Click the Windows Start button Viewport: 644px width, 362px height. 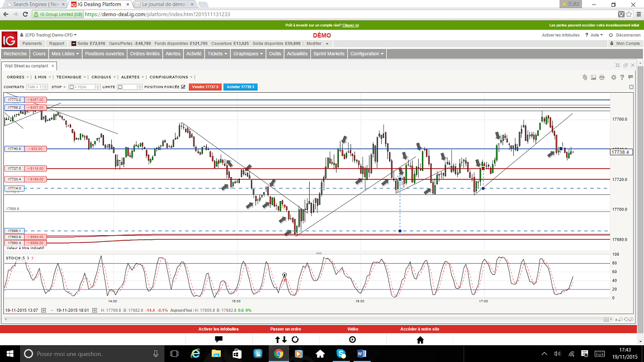(x=10, y=354)
